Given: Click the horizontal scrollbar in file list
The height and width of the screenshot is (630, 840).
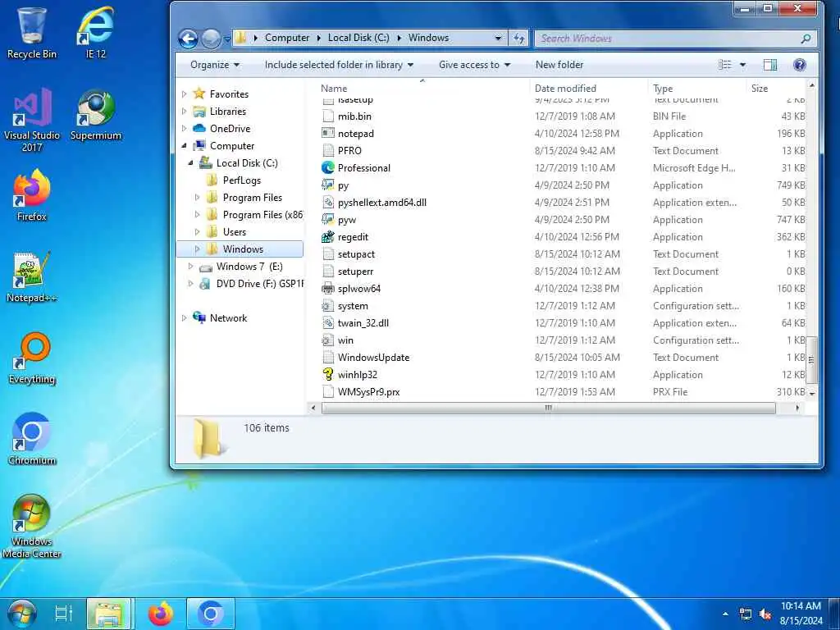Looking at the screenshot, I should pyautogui.click(x=549, y=409).
